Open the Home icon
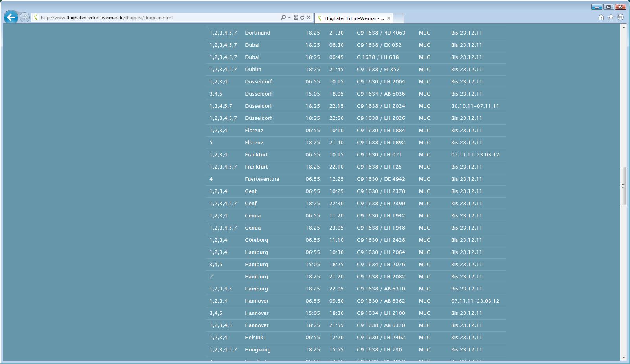The image size is (630, 364). click(x=601, y=17)
